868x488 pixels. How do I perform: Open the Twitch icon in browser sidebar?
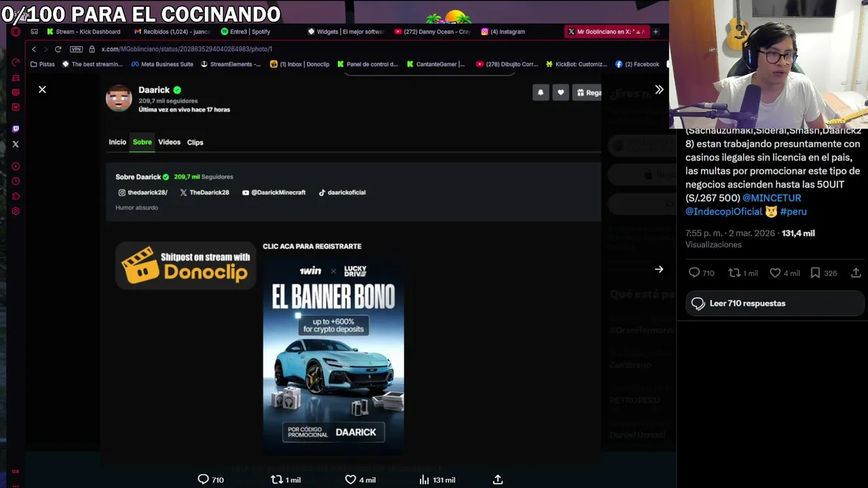click(x=16, y=129)
